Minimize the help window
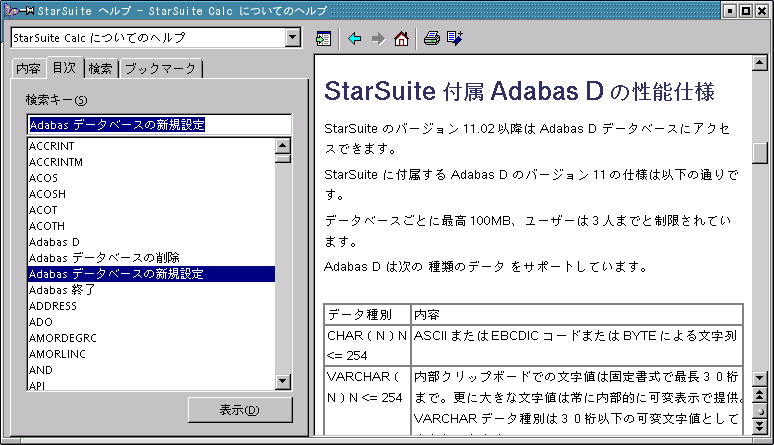 (x=730, y=10)
